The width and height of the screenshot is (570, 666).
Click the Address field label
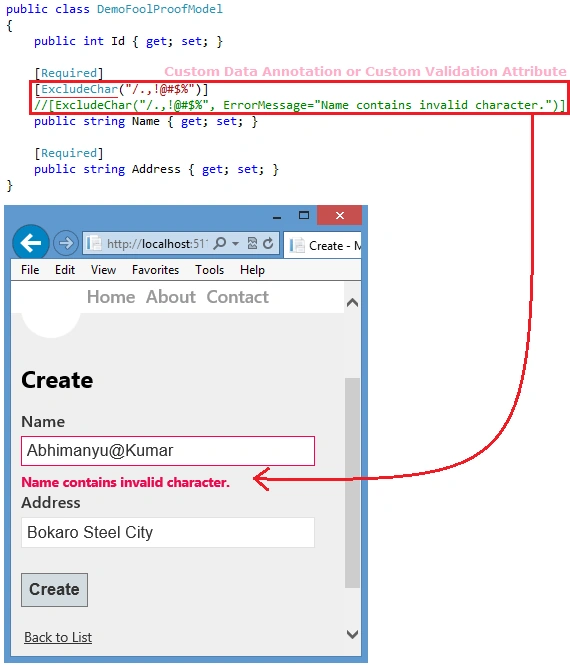[51, 503]
